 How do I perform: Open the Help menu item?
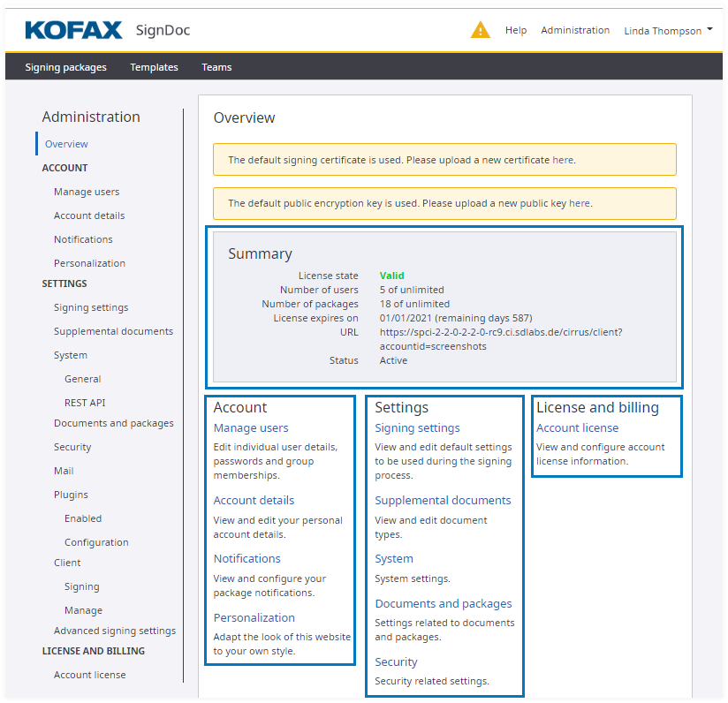(x=516, y=30)
